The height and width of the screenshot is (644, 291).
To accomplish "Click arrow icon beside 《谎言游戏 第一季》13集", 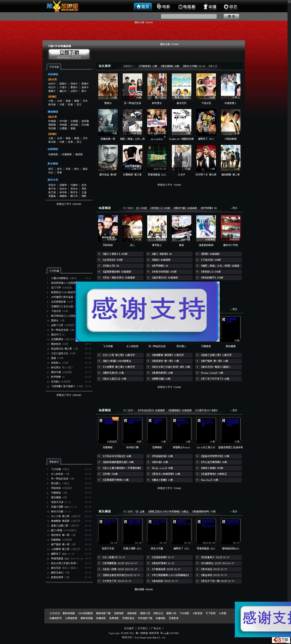I will [148, 361].
